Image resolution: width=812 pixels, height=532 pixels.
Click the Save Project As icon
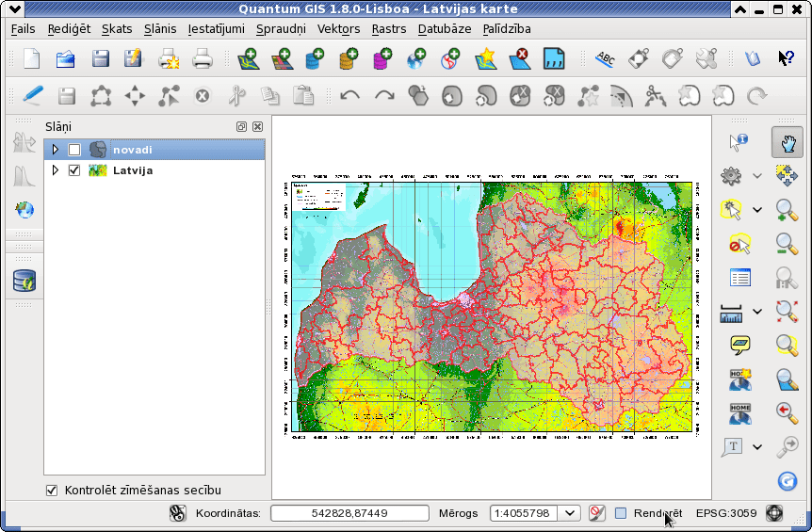click(x=133, y=58)
